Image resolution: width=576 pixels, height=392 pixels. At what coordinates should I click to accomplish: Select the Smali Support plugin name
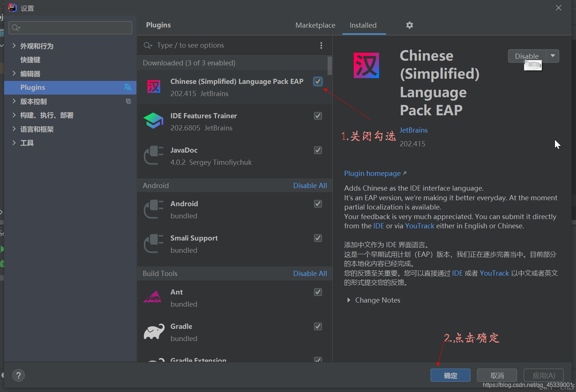pos(194,238)
